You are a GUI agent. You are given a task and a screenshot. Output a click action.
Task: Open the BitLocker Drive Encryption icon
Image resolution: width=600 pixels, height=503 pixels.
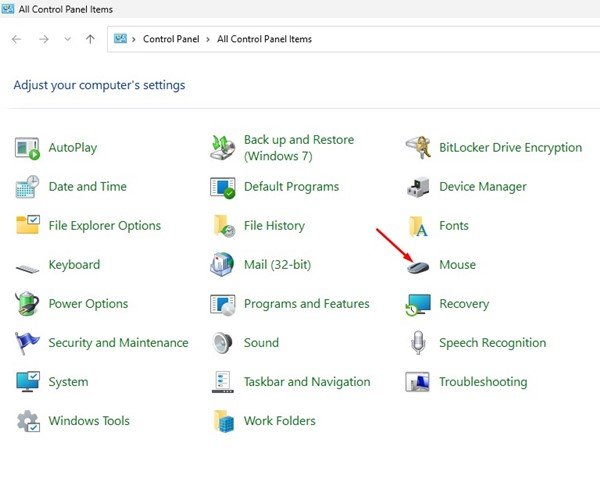418,148
